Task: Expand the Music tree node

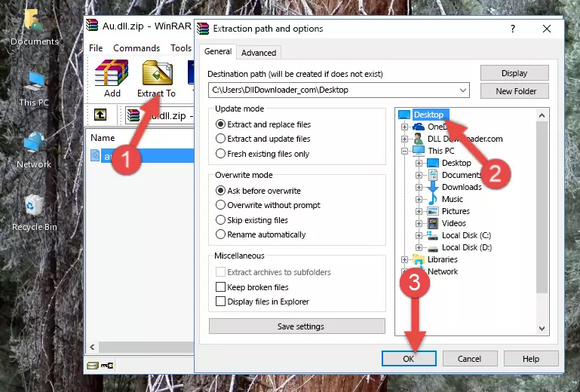Action: [x=419, y=199]
